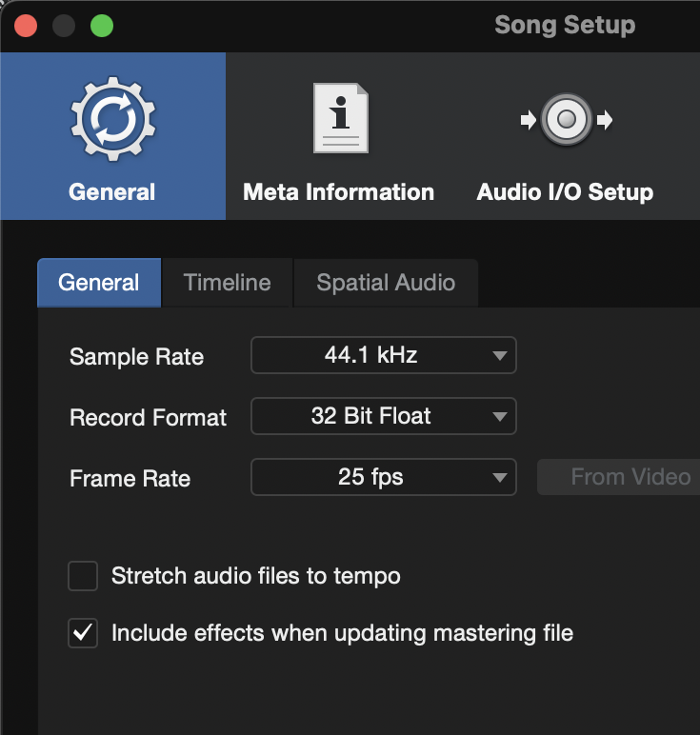Open the Record Format dropdown
Screen dimensions: 700x735
384,416
